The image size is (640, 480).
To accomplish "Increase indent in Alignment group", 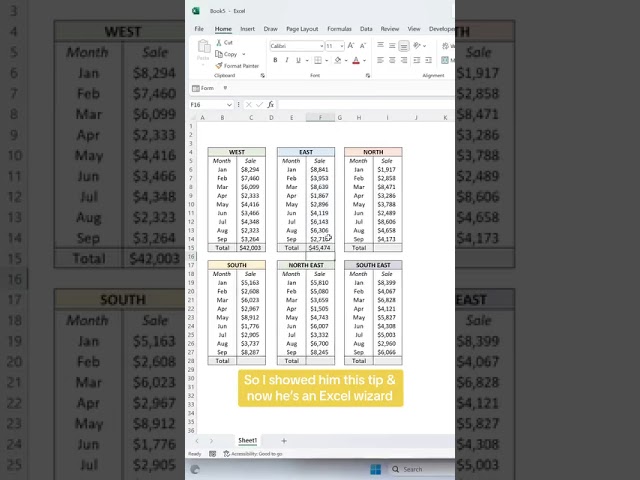I will coord(428,60).
